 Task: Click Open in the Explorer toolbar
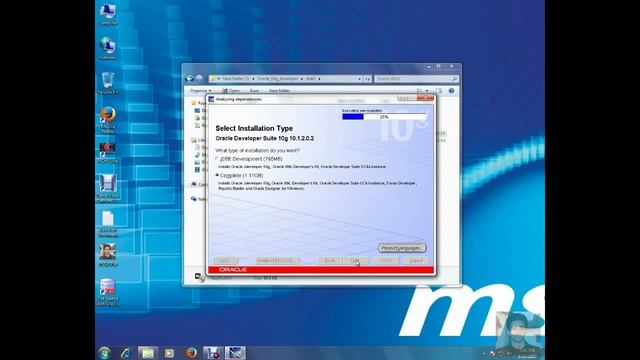point(231,91)
